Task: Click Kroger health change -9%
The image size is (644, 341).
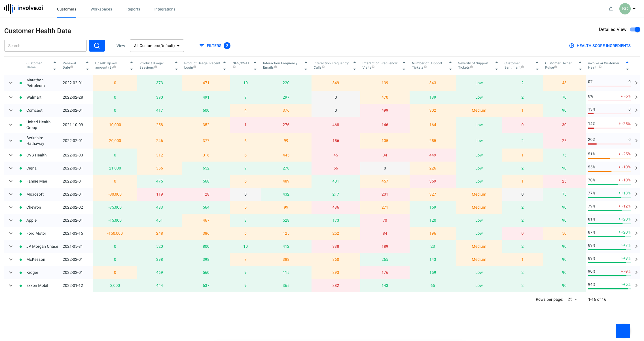Action: point(626,271)
